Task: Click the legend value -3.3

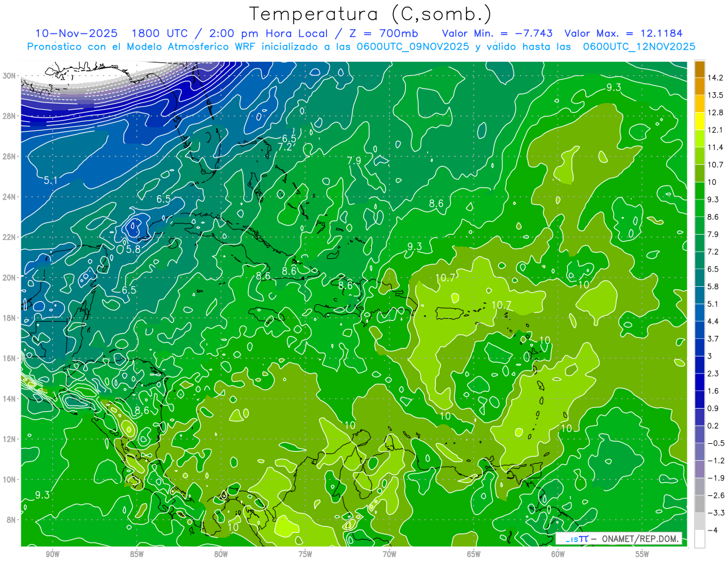Action: coord(716,513)
